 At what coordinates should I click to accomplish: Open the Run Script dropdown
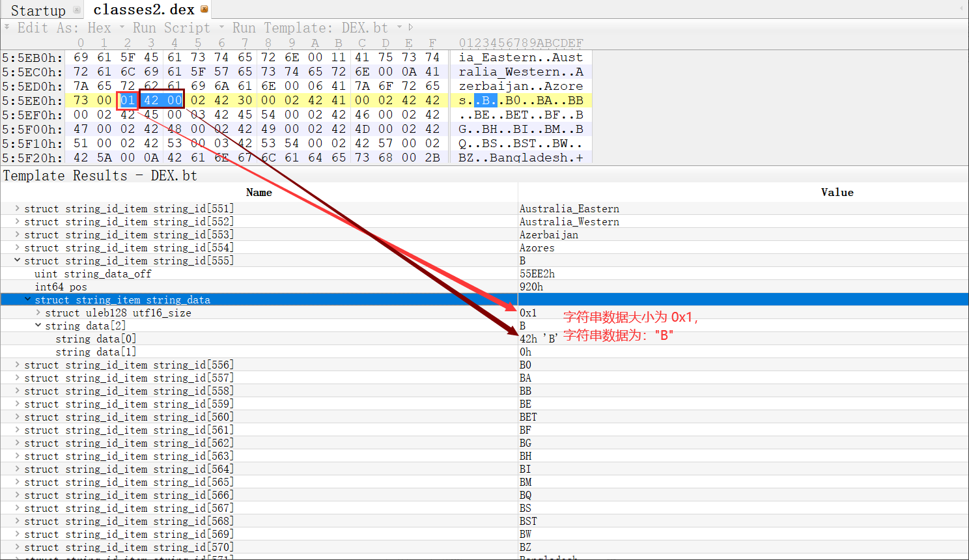[178, 28]
